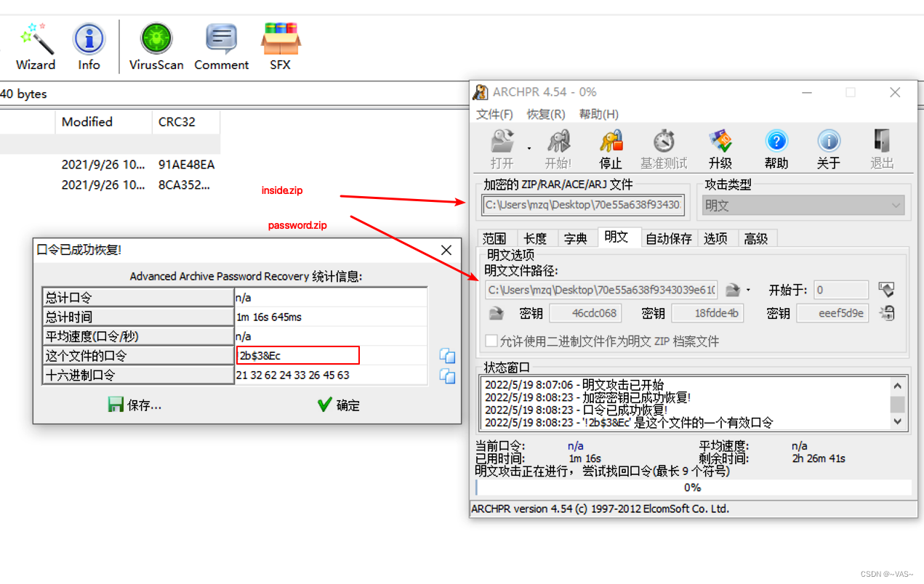Open the WinRAR Wizard tool

(x=36, y=46)
